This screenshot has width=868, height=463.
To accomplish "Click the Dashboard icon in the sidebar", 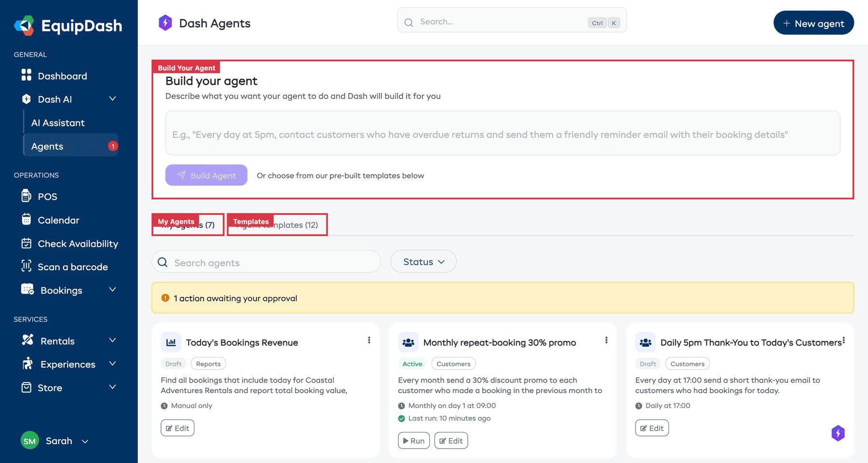I will [27, 76].
